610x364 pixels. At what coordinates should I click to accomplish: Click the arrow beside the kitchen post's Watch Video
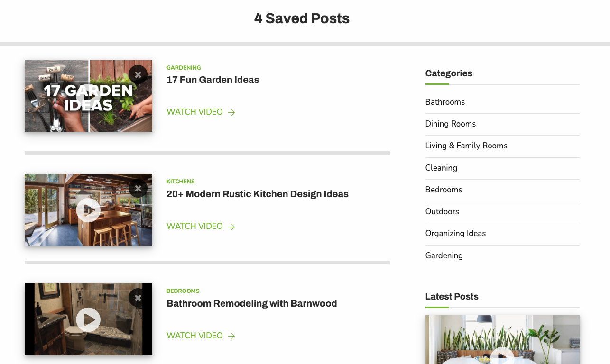tap(231, 227)
